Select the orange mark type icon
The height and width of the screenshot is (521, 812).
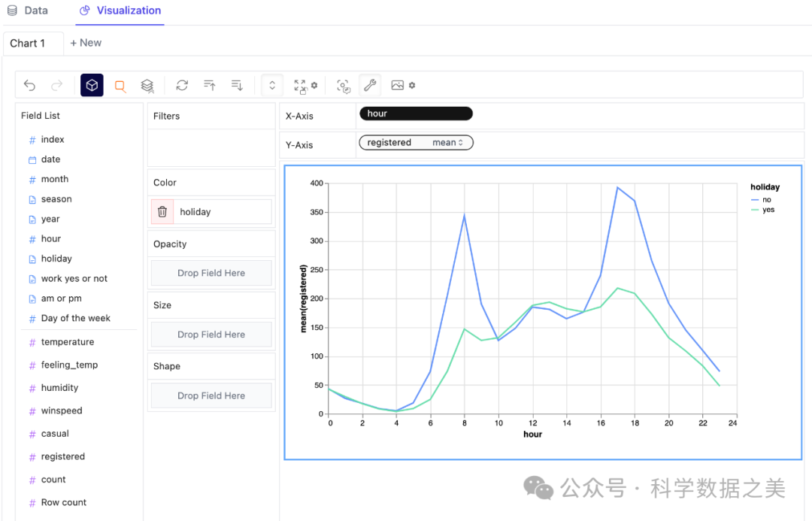point(120,86)
